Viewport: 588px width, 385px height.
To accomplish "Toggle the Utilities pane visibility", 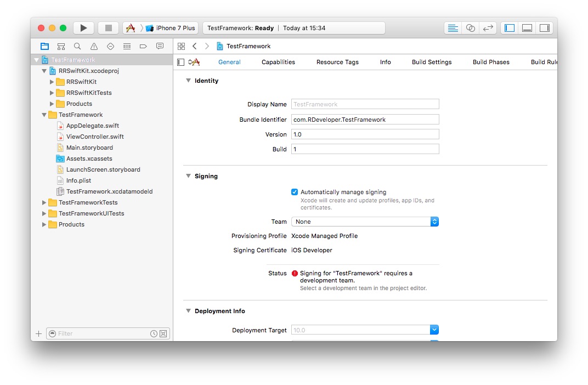I will [545, 28].
